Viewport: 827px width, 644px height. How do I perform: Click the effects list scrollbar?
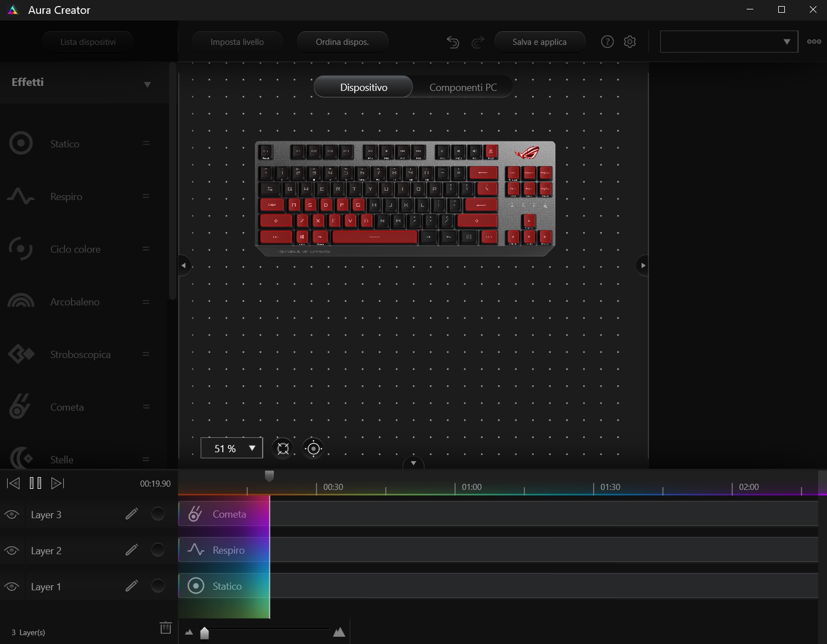(172, 181)
